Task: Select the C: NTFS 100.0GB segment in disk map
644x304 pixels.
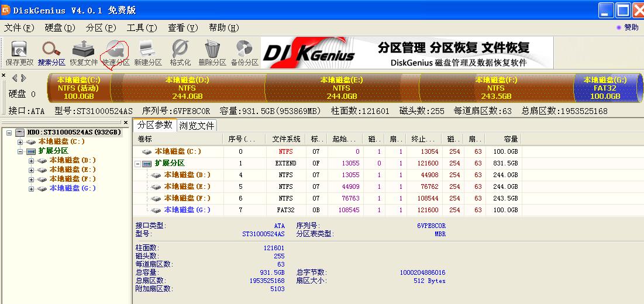Action: click(x=79, y=88)
